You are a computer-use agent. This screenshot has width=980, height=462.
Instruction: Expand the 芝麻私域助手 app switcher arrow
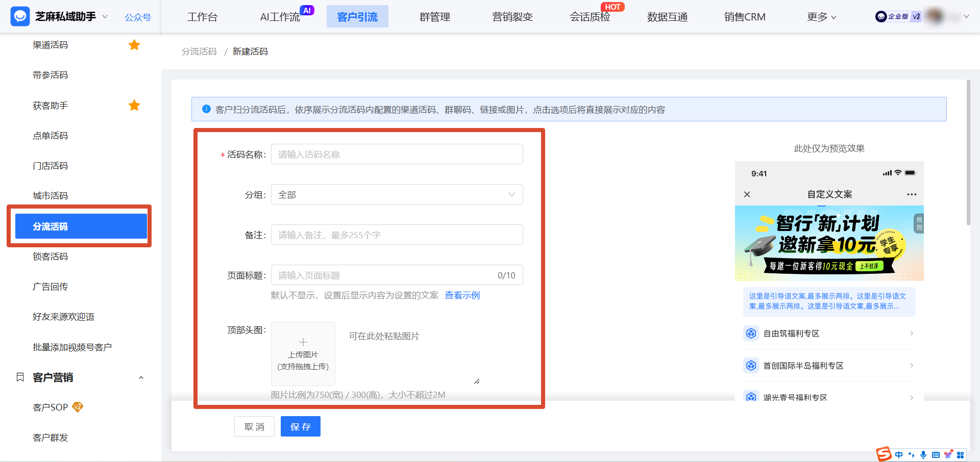pyautogui.click(x=105, y=16)
